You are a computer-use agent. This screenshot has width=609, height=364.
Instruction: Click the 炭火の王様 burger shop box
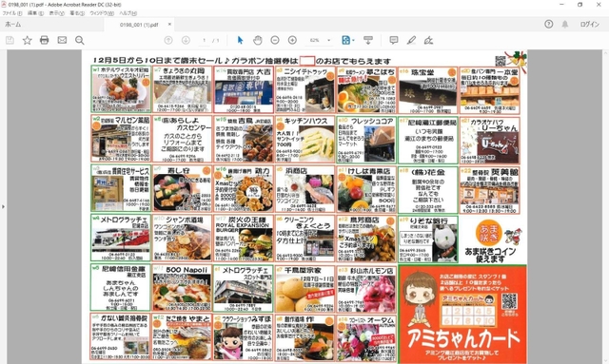coord(244,239)
